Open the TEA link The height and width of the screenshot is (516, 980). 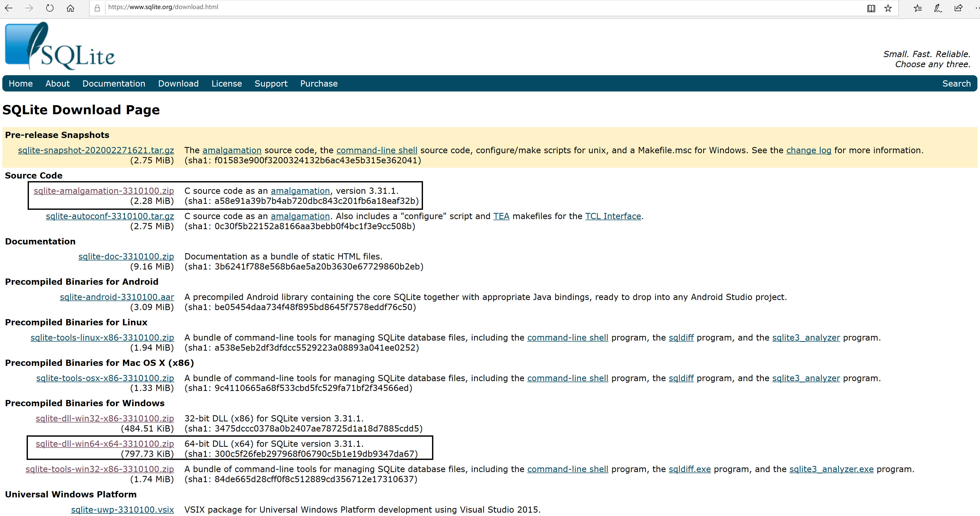coord(501,216)
